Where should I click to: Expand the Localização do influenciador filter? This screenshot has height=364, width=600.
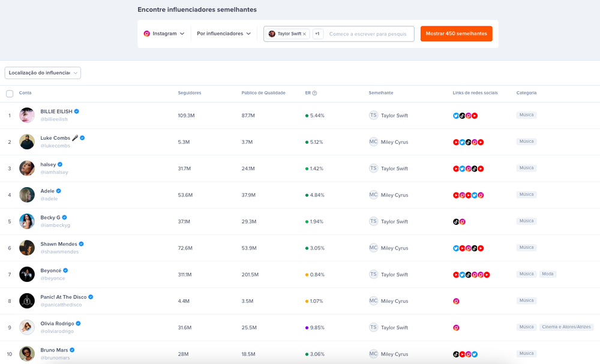[x=43, y=73]
